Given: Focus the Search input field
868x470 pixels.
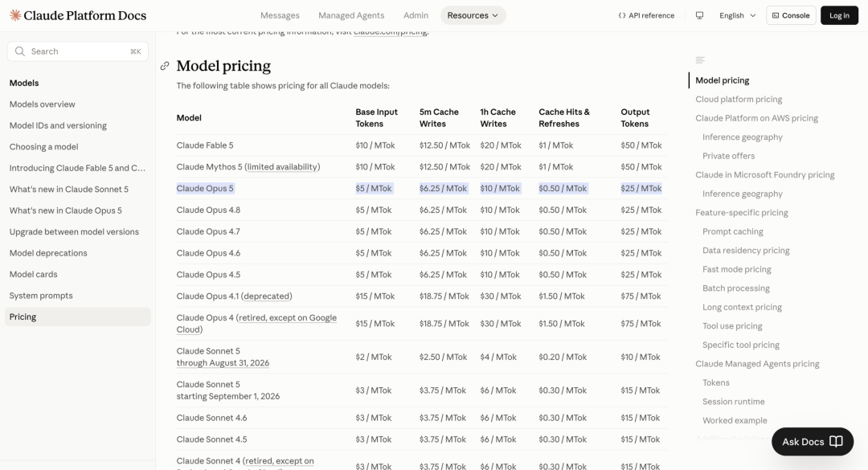Looking at the screenshot, I should point(77,51).
